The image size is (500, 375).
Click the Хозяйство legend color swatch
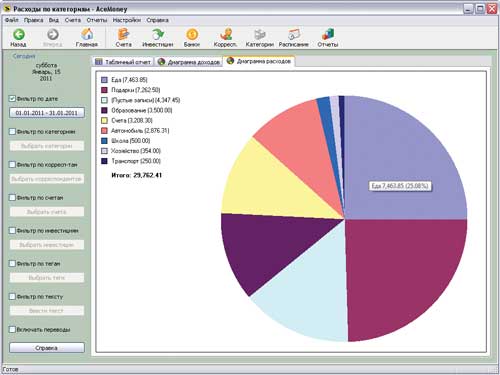(104, 151)
